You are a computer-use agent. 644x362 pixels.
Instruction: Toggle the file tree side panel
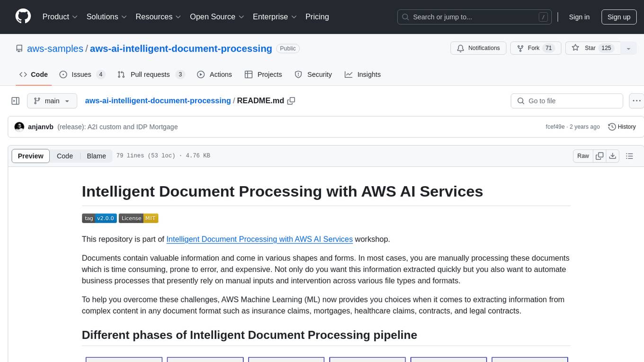click(x=16, y=101)
